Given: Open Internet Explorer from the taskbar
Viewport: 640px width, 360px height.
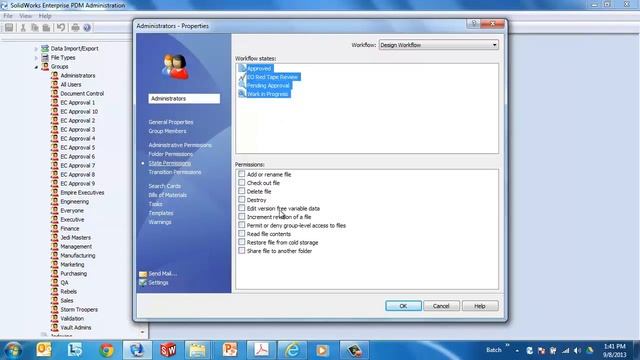Looking at the screenshot, I should pos(292,350).
